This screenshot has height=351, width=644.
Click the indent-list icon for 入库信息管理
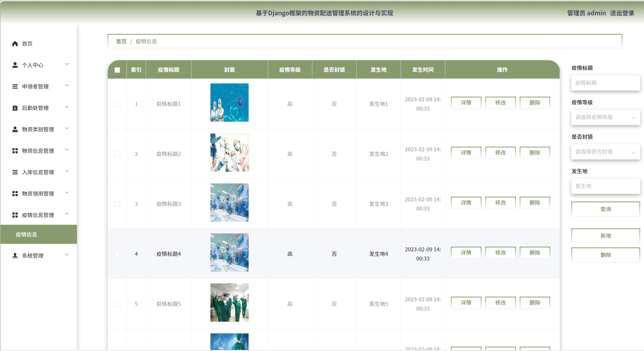point(15,172)
